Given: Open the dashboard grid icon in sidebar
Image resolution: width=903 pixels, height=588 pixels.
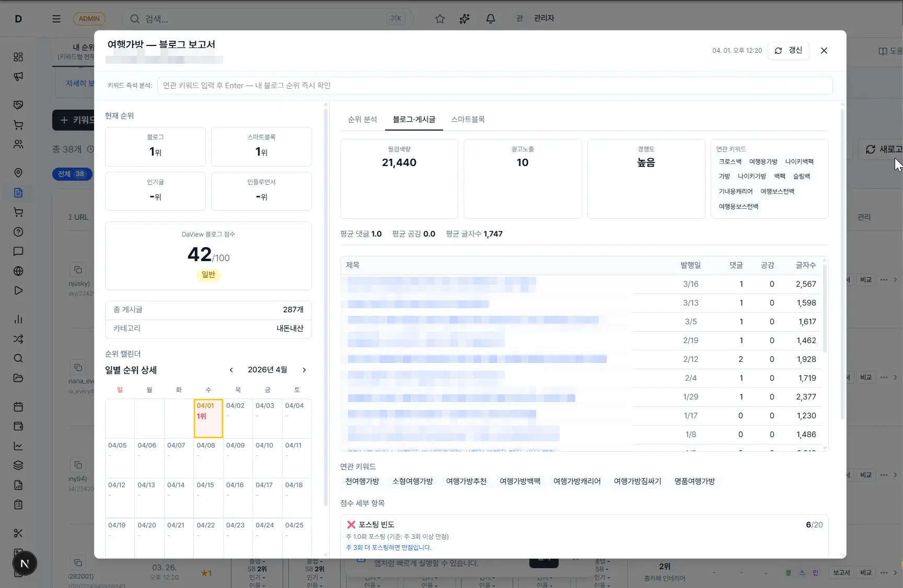Looking at the screenshot, I should tap(18, 57).
